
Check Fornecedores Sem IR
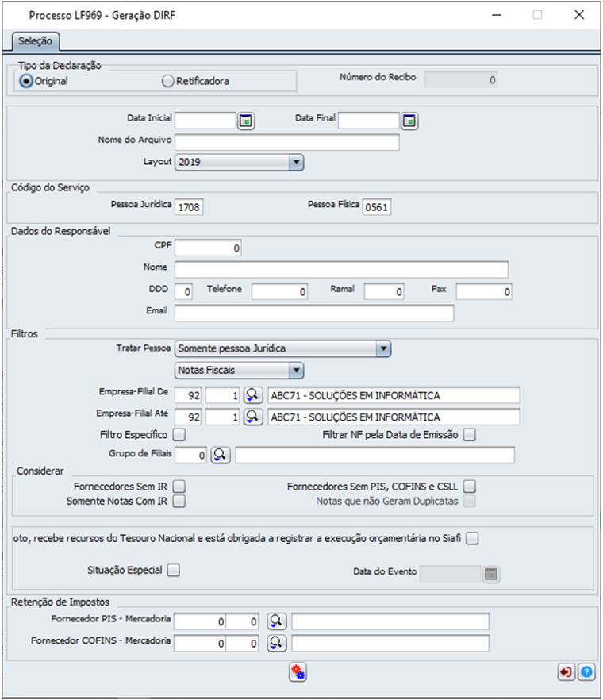click(179, 487)
